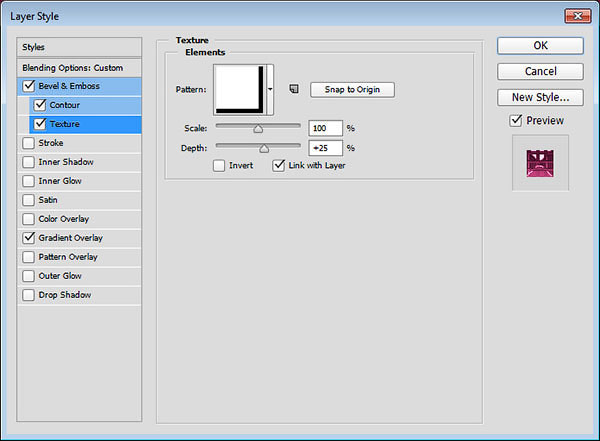Uncheck the Gradient Overlay checkbox

point(29,238)
